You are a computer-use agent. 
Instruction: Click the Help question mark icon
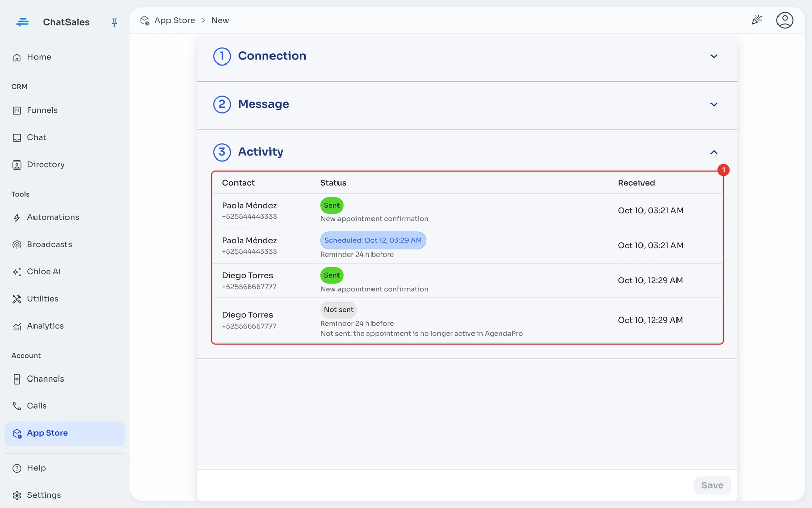tap(17, 468)
